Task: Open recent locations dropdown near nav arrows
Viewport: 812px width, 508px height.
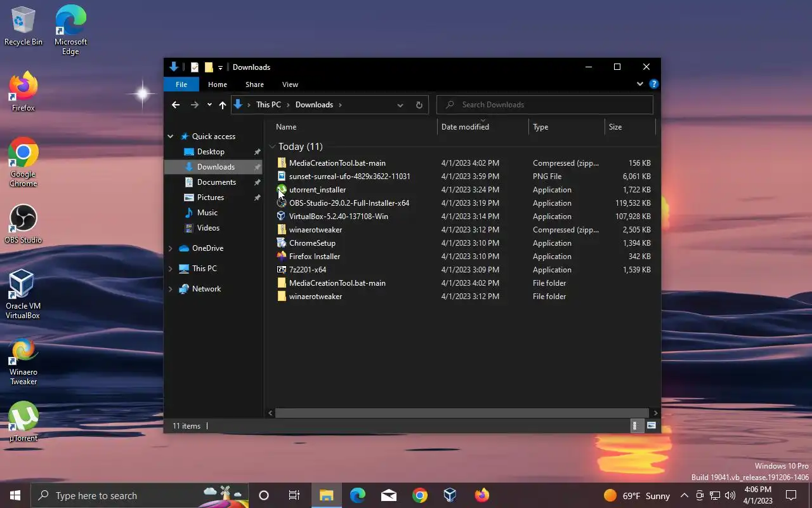Action: pos(209,105)
